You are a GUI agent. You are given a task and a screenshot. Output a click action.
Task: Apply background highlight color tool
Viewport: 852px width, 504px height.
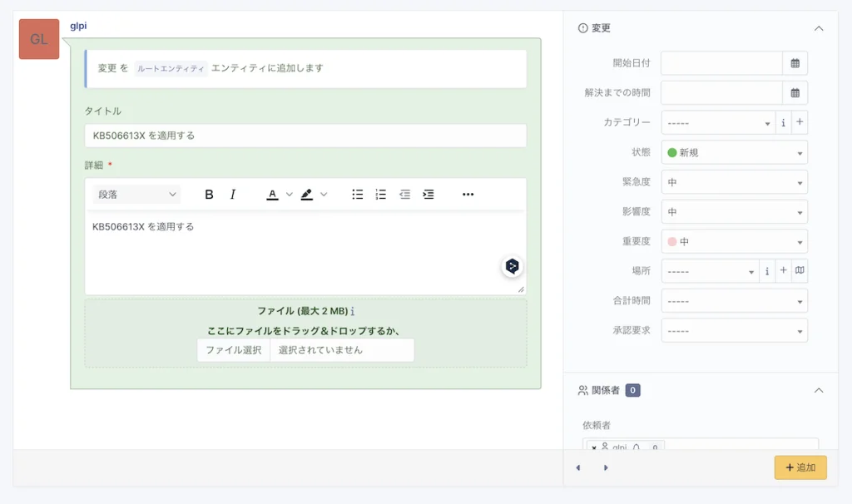pyautogui.click(x=306, y=195)
